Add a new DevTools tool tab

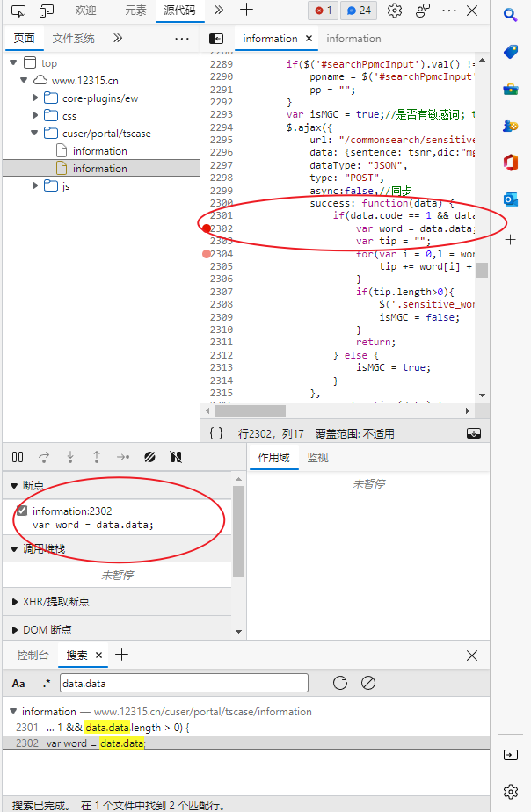point(246,10)
